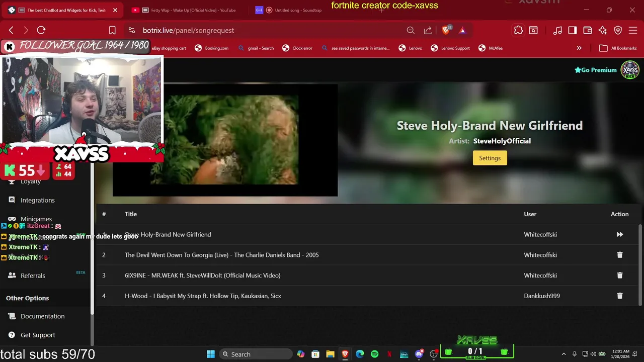This screenshot has height=362, width=644.
Task: Delete The Devil Went Down To Georgia request
Action: [x=619, y=255]
